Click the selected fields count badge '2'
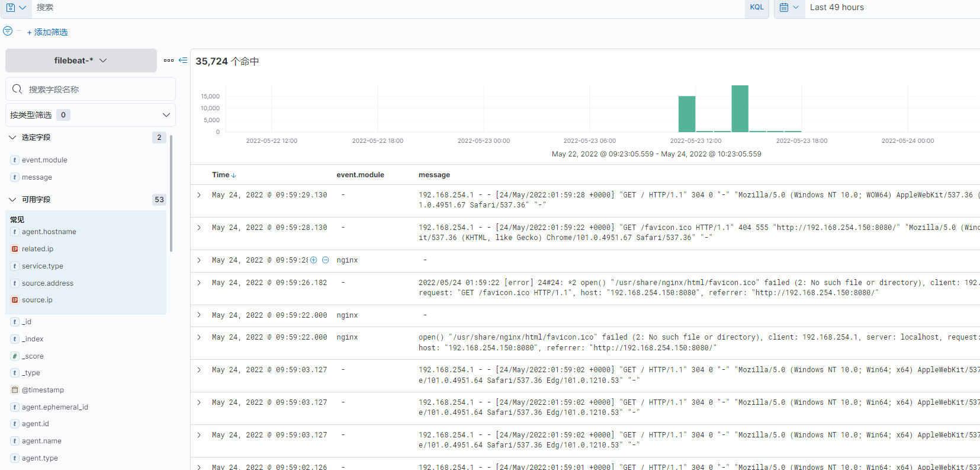 [159, 138]
